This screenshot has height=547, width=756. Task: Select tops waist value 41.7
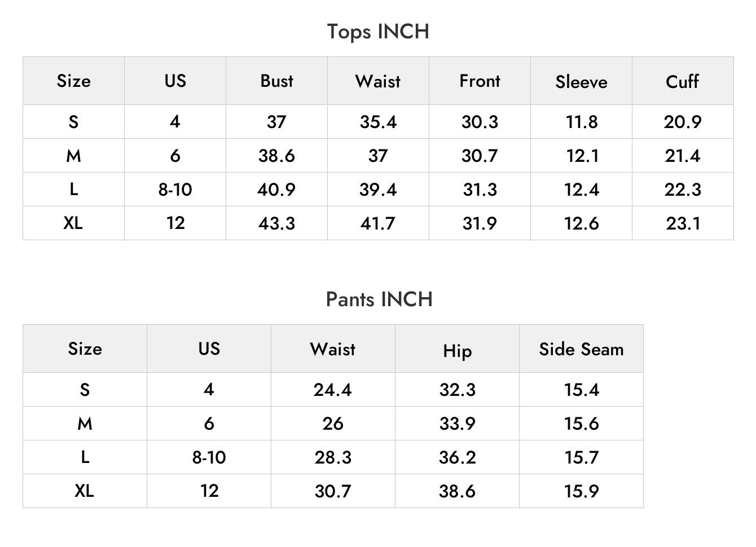point(378,223)
